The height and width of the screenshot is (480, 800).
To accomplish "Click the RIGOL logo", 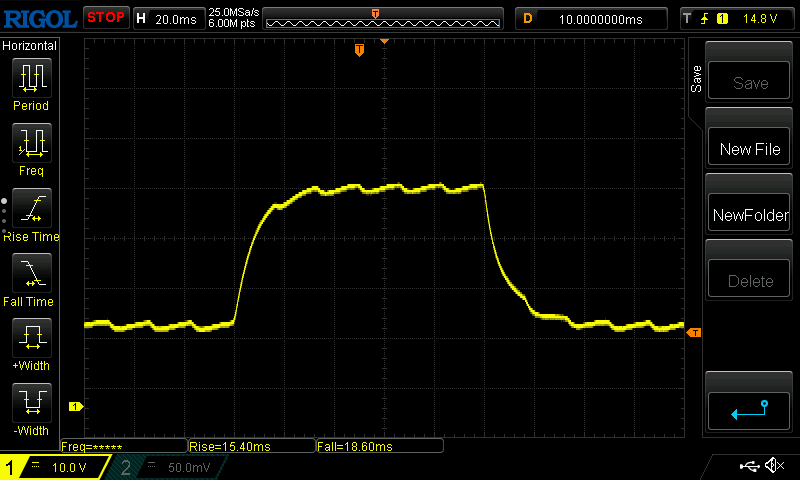I will [40, 19].
